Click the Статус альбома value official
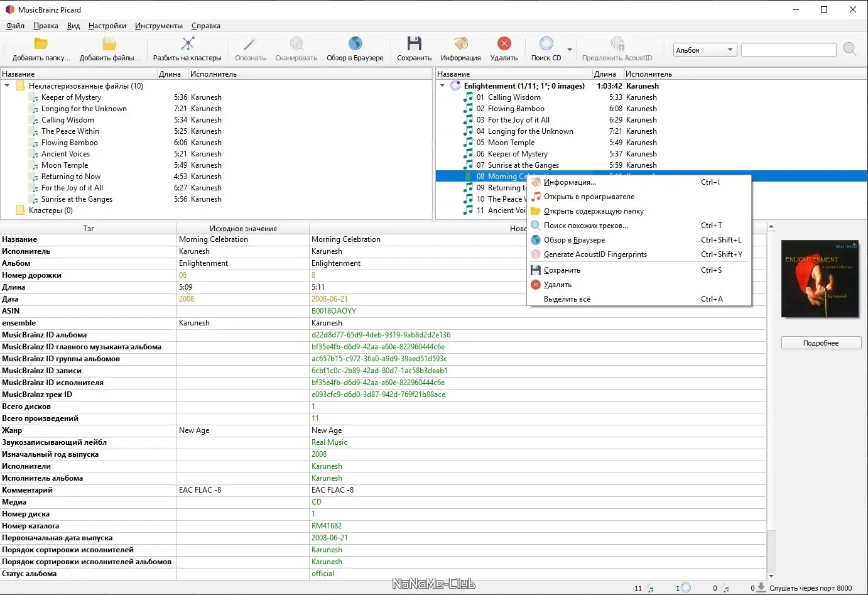 [x=323, y=574]
